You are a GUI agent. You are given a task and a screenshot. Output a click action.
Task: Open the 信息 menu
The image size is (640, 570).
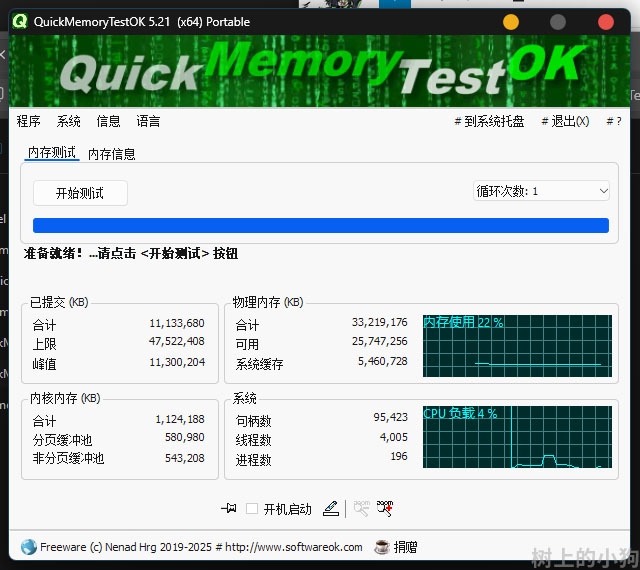pos(108,121)
